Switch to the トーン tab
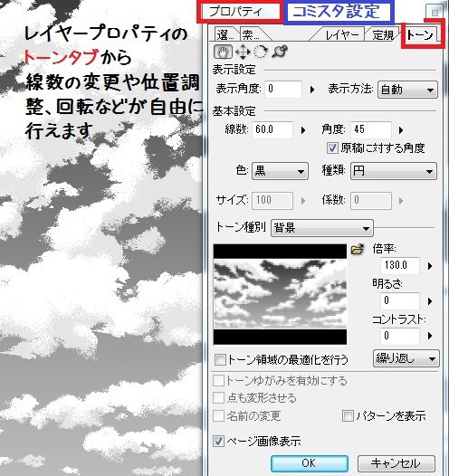Image resolution: width=449 pixels, height=476 pixels. coord(420,35)
